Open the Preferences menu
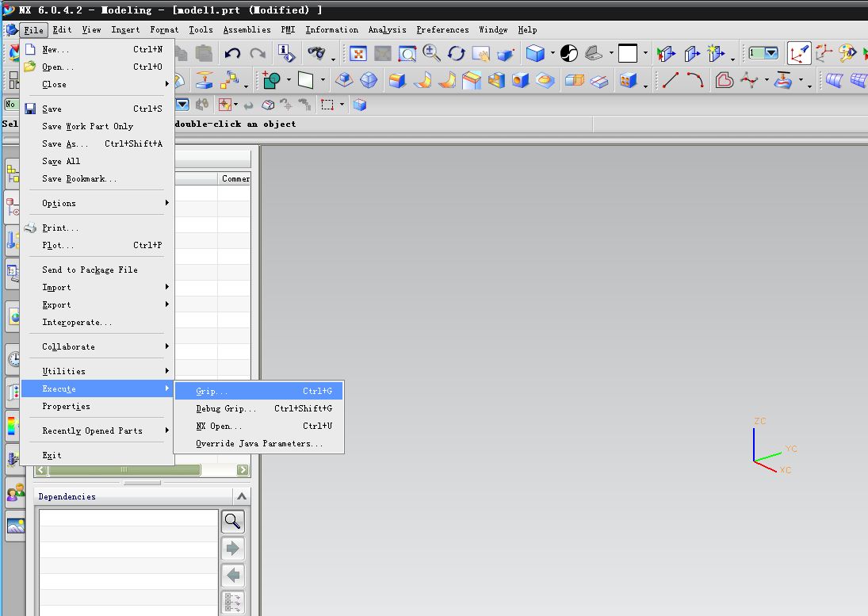868x616 pixels. tap(442, 30)
